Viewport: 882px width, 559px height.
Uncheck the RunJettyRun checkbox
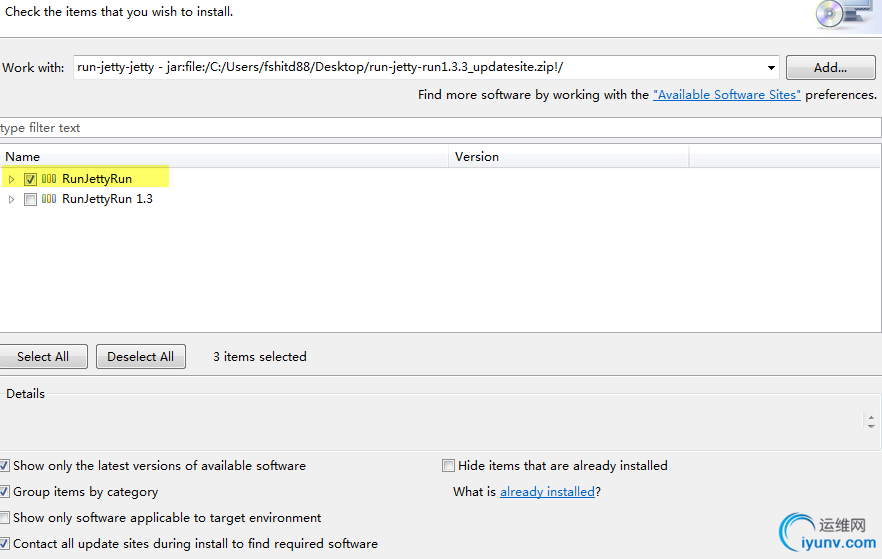30,179
